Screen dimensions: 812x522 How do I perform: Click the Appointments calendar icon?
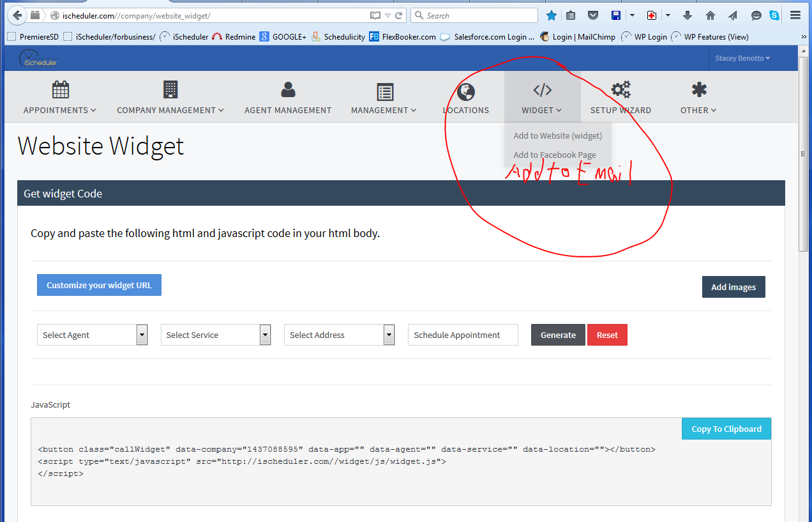click(61, 90)
